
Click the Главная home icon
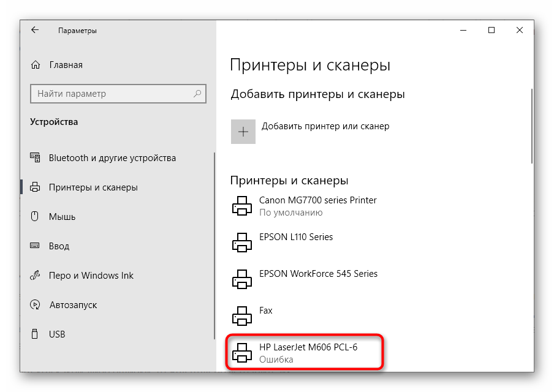[x=36, y=65]
